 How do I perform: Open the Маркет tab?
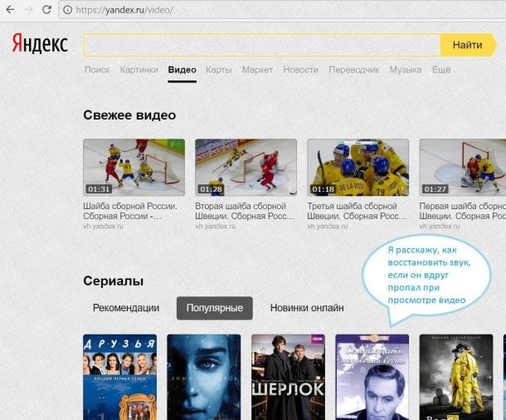click(257, 70)
